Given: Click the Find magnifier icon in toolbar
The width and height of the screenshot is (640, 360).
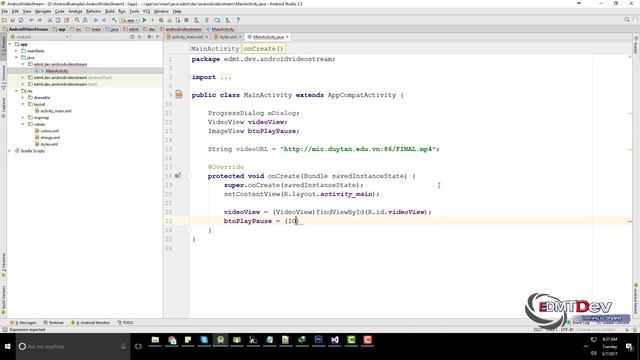Looking at the screenshot, I should [x=77, y=20].
